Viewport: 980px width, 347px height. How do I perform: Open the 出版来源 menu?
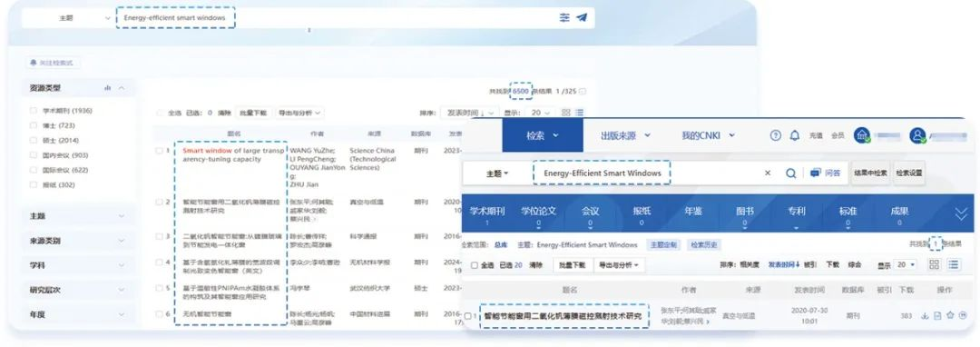625,135
